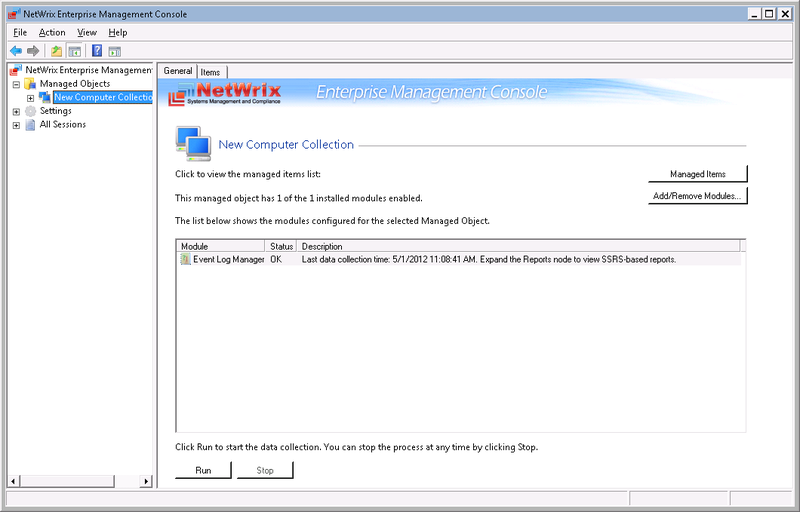Click the Settings gear icon in tree
This screenshot has height=512, width=800.
click(30, 111)
